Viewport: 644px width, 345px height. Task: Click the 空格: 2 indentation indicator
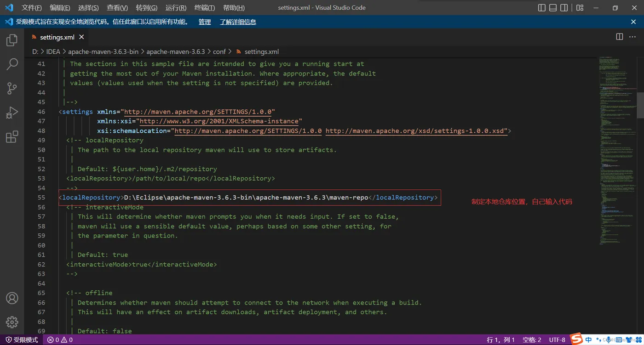point(532,340)
